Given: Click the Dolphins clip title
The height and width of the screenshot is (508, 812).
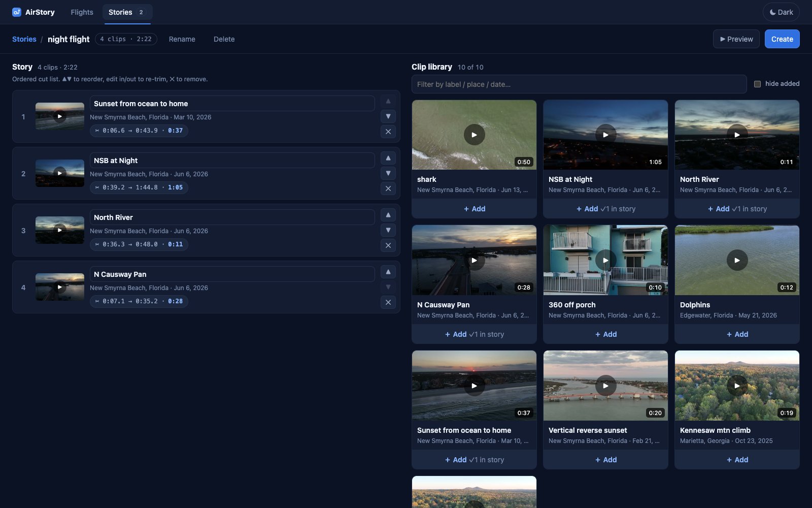Looking at the screenshot, I should (695, 305).
